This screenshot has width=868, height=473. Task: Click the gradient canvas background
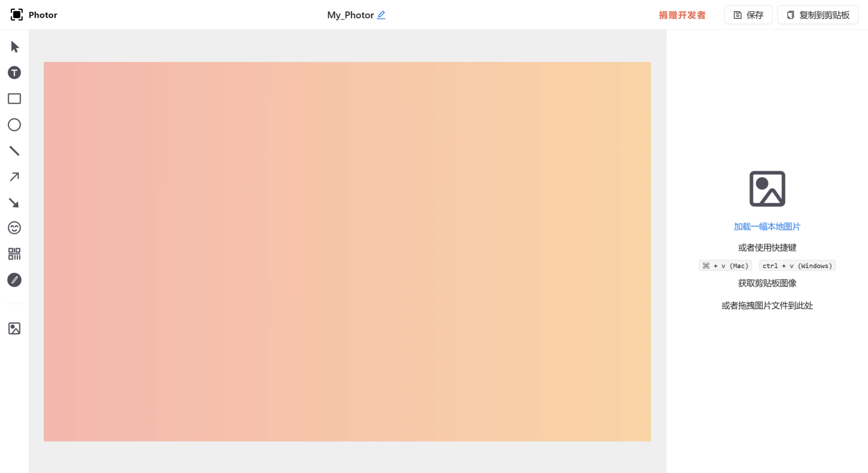tap(347, 251)
